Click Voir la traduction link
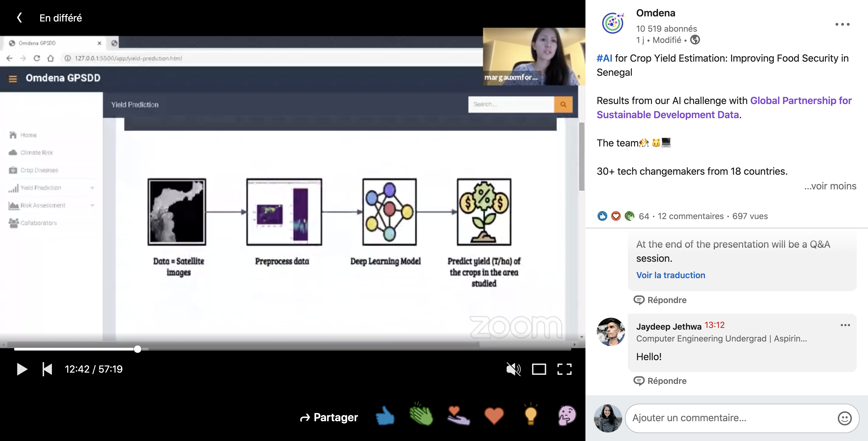Viewport: 868px width, 441px height. tap(670, 275)
